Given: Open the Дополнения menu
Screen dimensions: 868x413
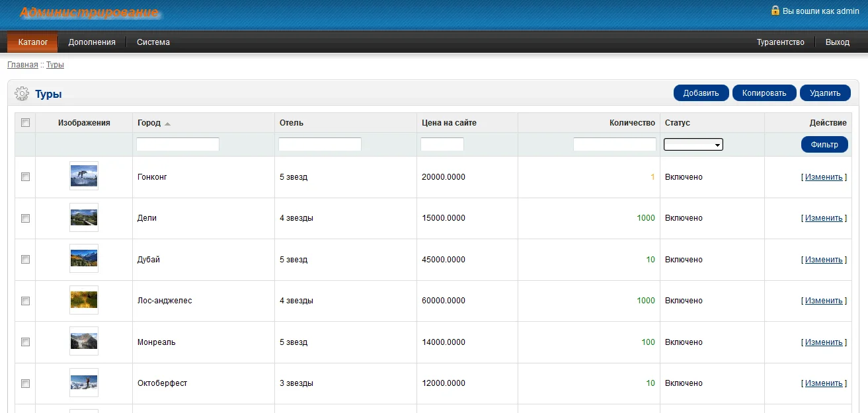Looking at the screenshot, I should (92, 42).
